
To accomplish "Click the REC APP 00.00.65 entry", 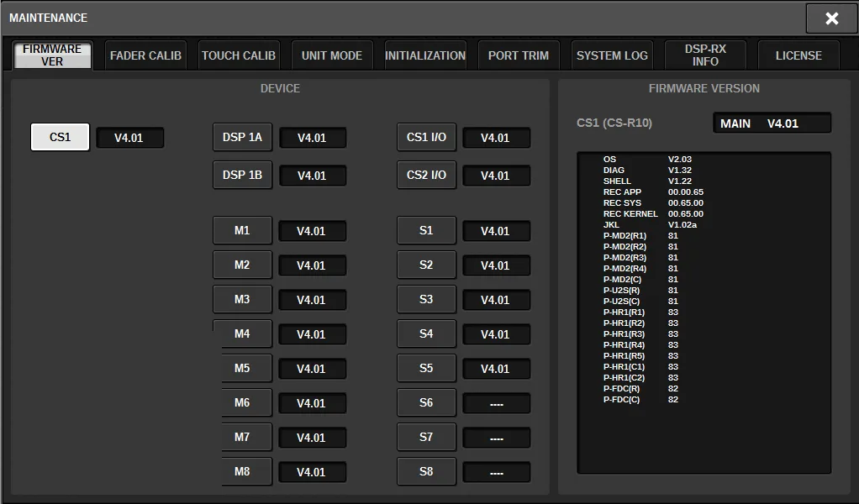I will [653, 192].
